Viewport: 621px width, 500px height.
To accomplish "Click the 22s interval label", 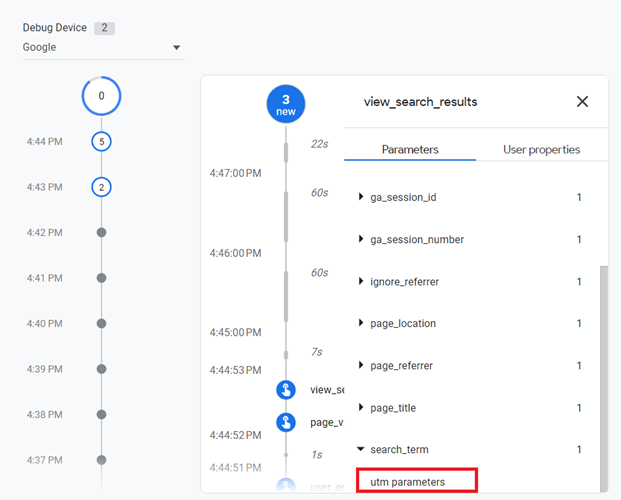I will [x=320, y=144].
